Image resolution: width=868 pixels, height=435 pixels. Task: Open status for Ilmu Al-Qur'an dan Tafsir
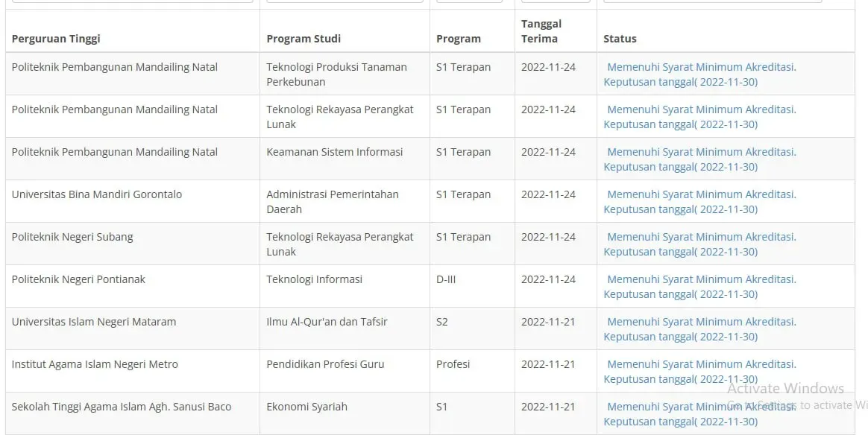pyautogui.click(x=700, y=328)
